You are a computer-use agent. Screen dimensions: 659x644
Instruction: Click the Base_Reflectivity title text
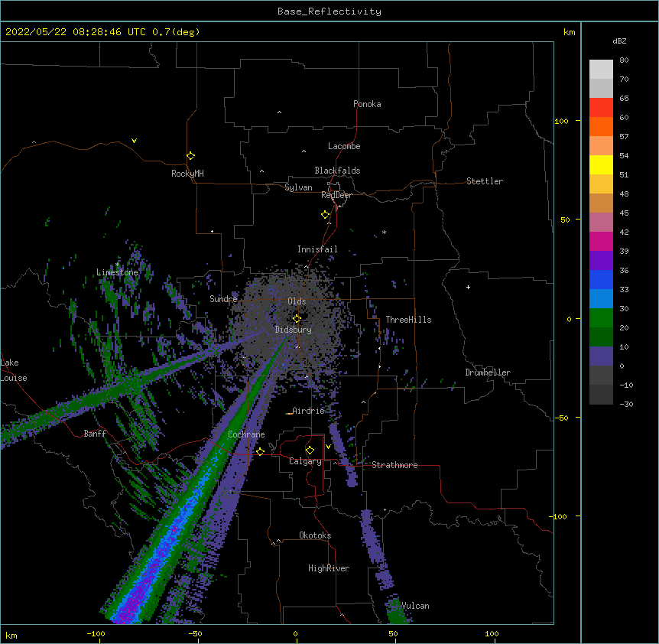tap(329, 11)
